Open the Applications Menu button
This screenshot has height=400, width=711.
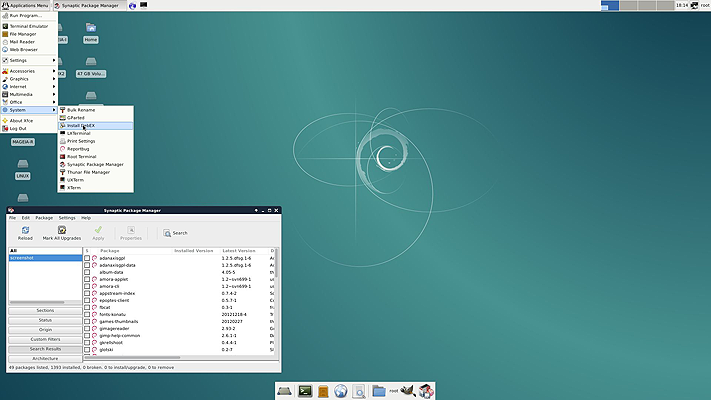(x=25, y=5)
